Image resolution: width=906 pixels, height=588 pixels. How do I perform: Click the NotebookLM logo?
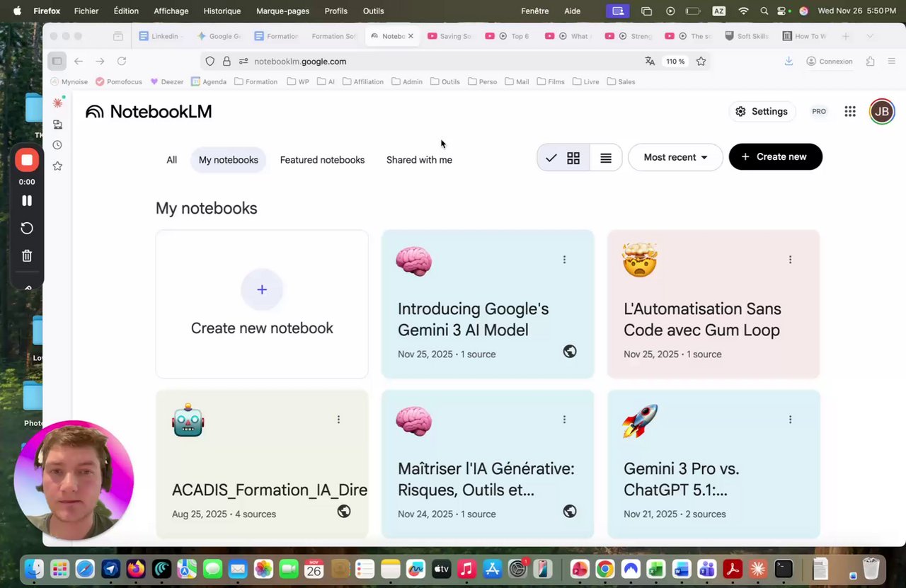(149, 111)
